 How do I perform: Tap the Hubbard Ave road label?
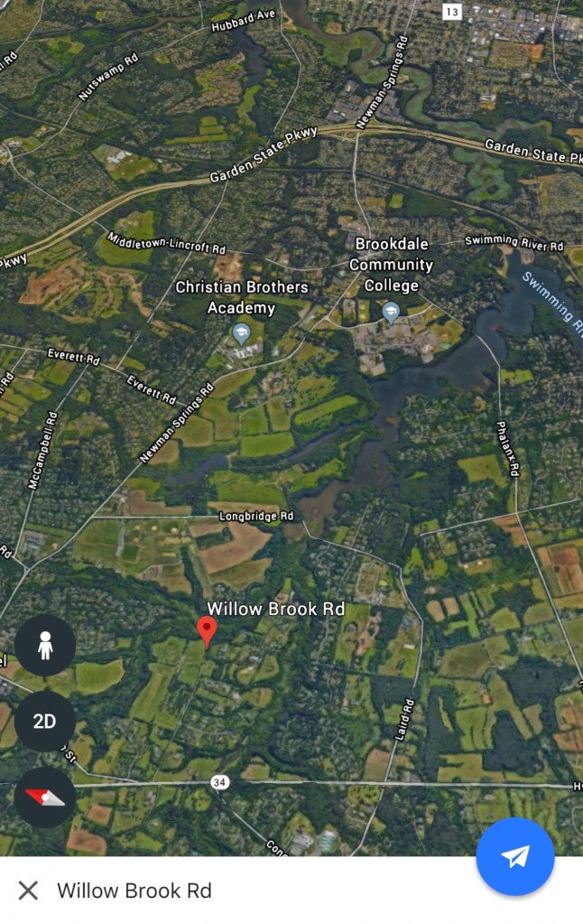point(243,21)
